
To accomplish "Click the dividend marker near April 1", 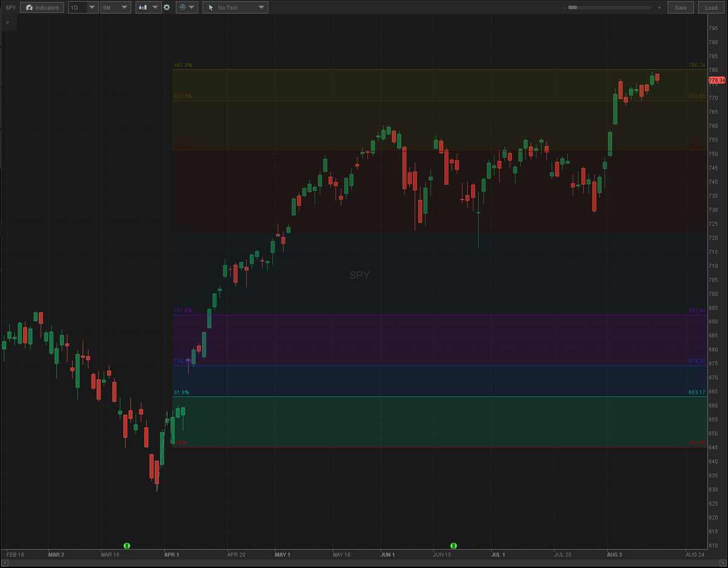I will click(x=127, y=546).
